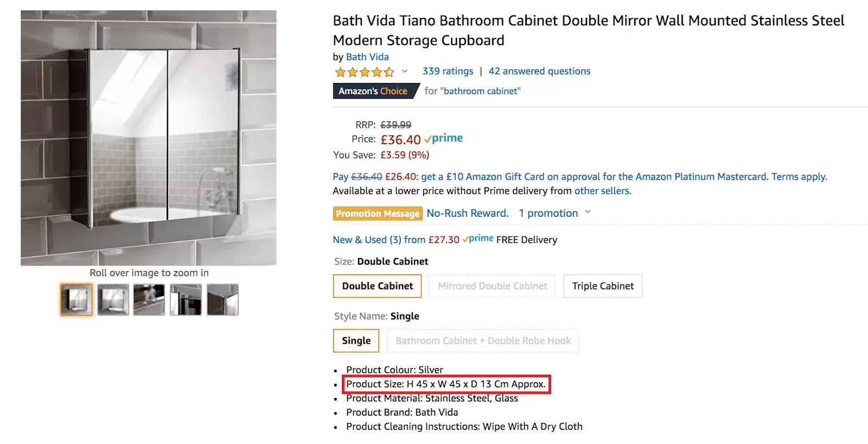868x444 pixels.
Task: Select the Single style option
Action: point(355,340)
